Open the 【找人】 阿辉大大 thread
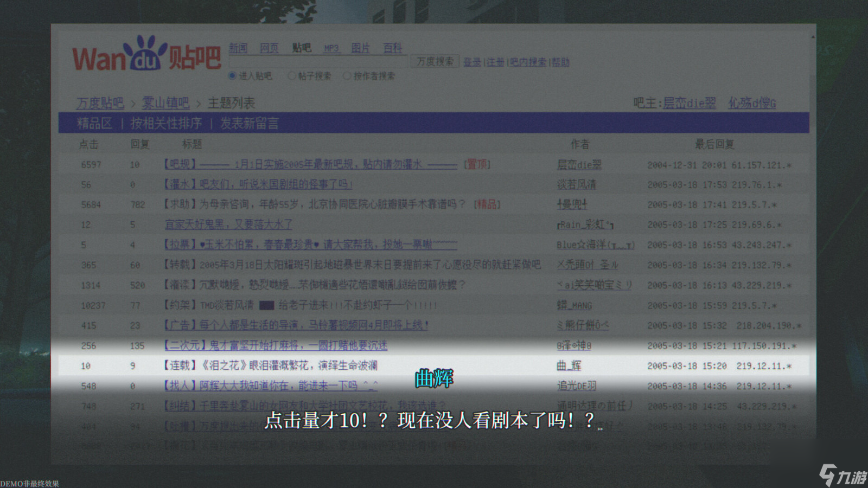The width and height of the screenshot is (868, 488). click(270, 386)
